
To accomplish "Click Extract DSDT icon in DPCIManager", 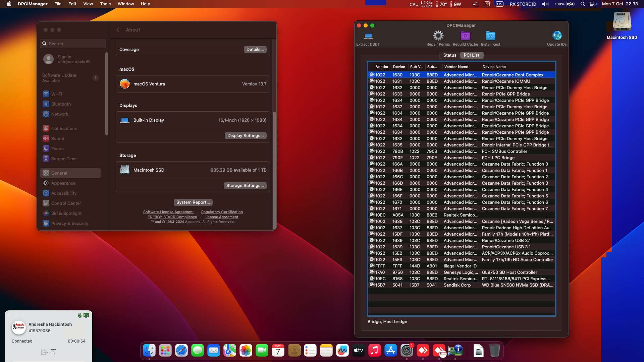I will coord(368,36).
